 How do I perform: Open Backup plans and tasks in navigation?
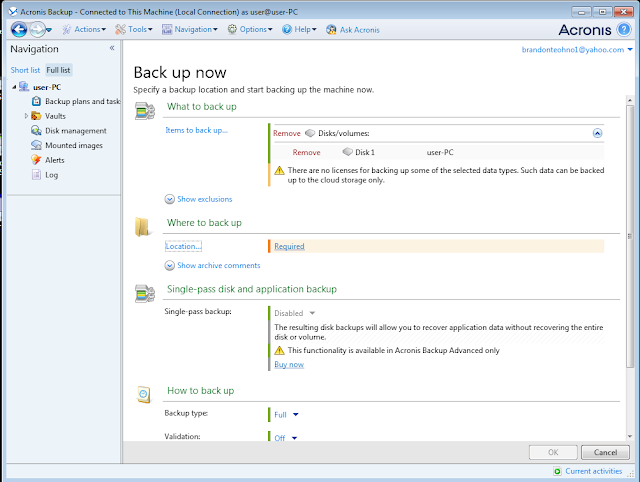pyautogui.click(x=76, y=101)
